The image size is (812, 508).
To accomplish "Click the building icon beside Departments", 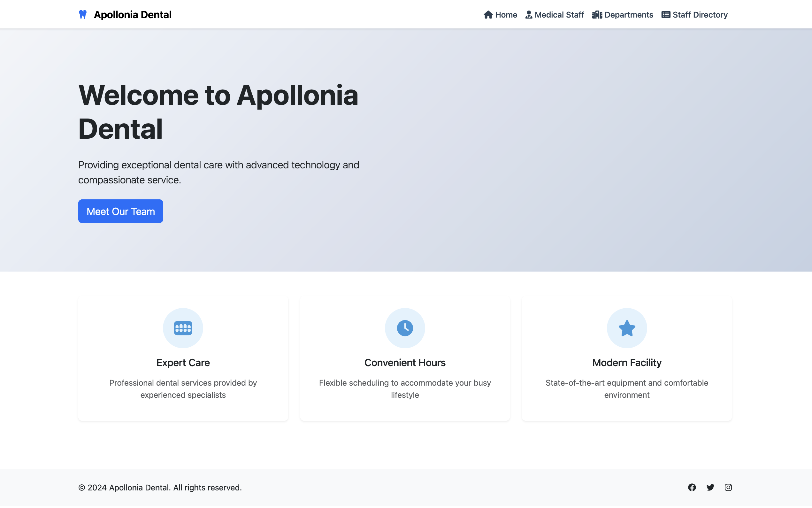I will 597,15.
